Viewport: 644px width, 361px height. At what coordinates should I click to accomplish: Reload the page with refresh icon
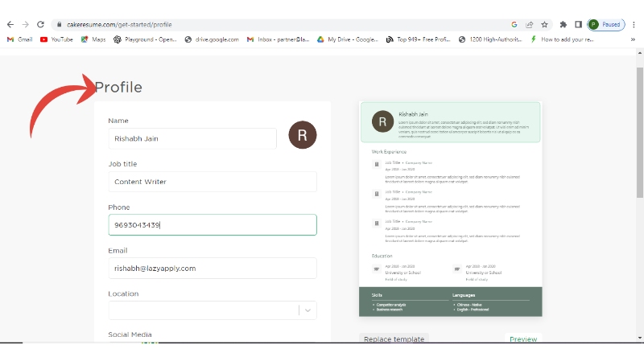(x=40, y=25)
